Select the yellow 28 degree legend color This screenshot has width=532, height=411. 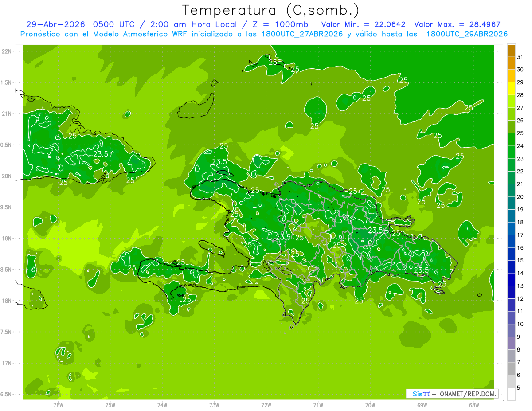[511, 89]
